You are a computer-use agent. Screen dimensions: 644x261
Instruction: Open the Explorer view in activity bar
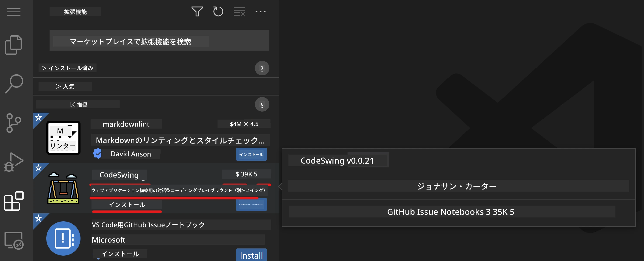13,45
